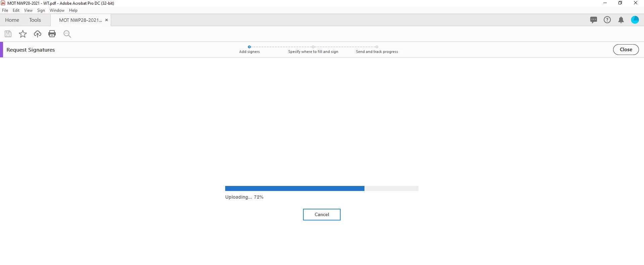Open the Help menu
Screen dimensions: 644x265
(73, 10)
